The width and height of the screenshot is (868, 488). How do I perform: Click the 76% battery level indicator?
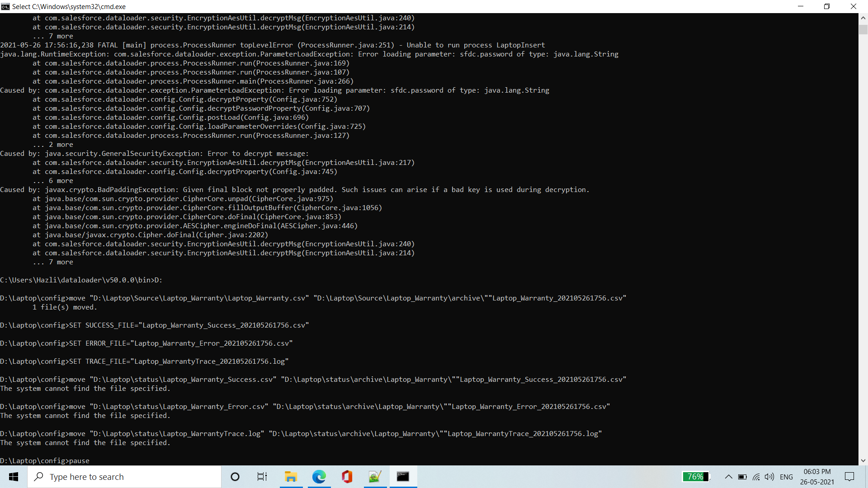pos(696,477)
